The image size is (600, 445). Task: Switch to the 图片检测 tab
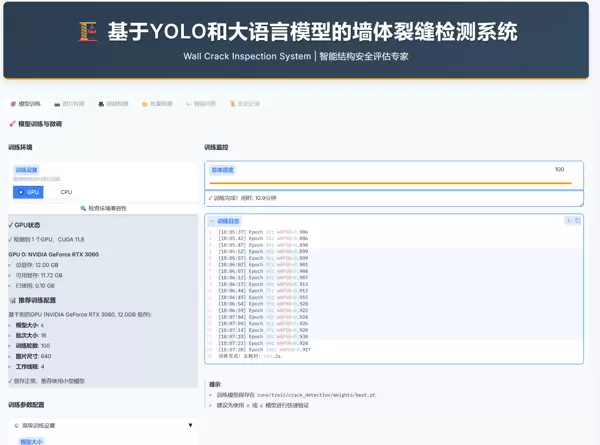point(71,103)
